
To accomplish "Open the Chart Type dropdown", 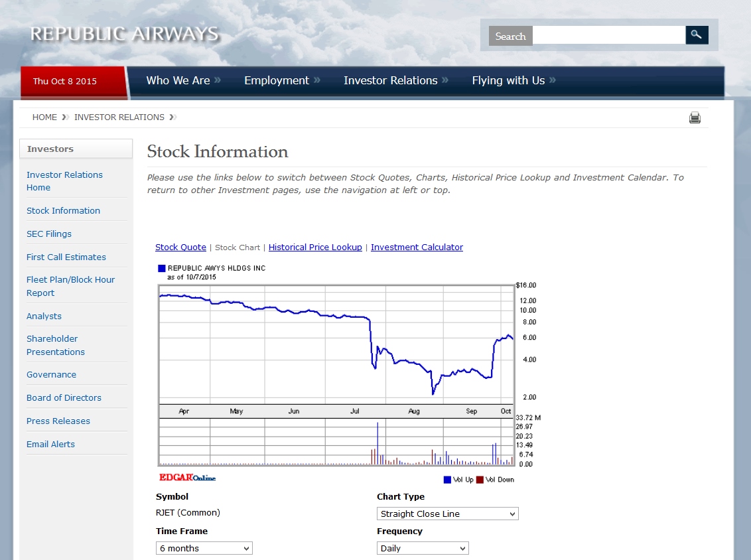I will [447, 513].
